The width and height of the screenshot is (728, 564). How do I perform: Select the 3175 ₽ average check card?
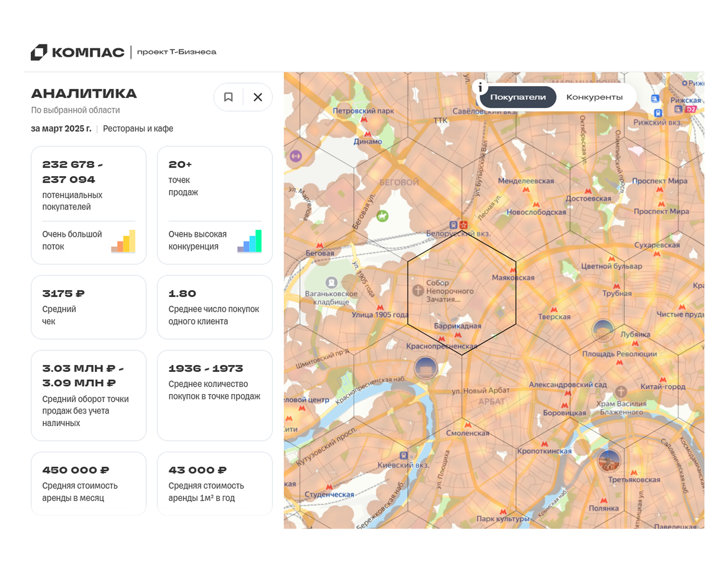(88, 307)
